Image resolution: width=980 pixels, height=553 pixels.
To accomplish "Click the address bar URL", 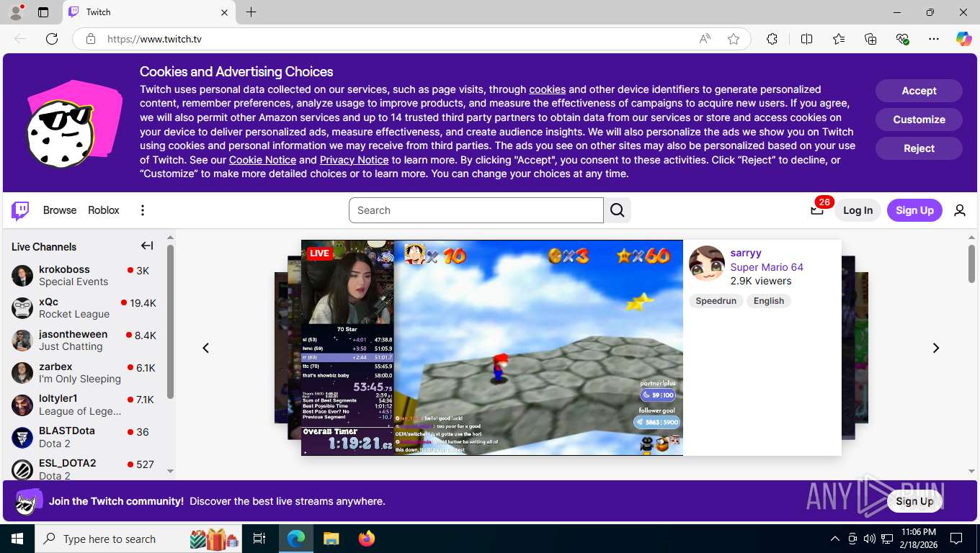I will point(154,39).
